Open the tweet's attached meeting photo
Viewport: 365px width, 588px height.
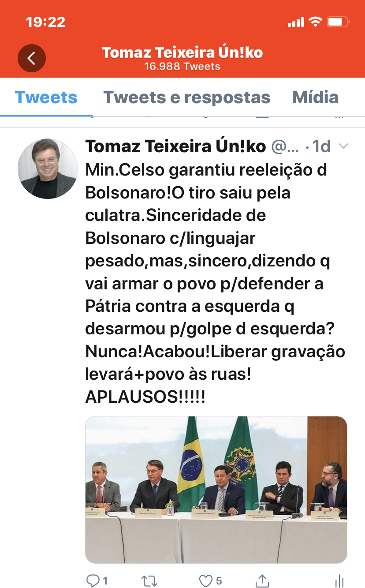216,490
